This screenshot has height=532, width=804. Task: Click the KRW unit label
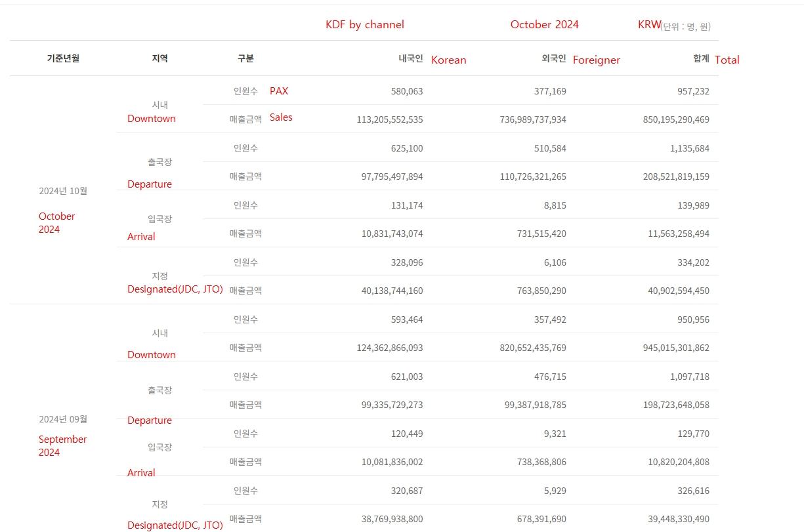tap(649, 25)
